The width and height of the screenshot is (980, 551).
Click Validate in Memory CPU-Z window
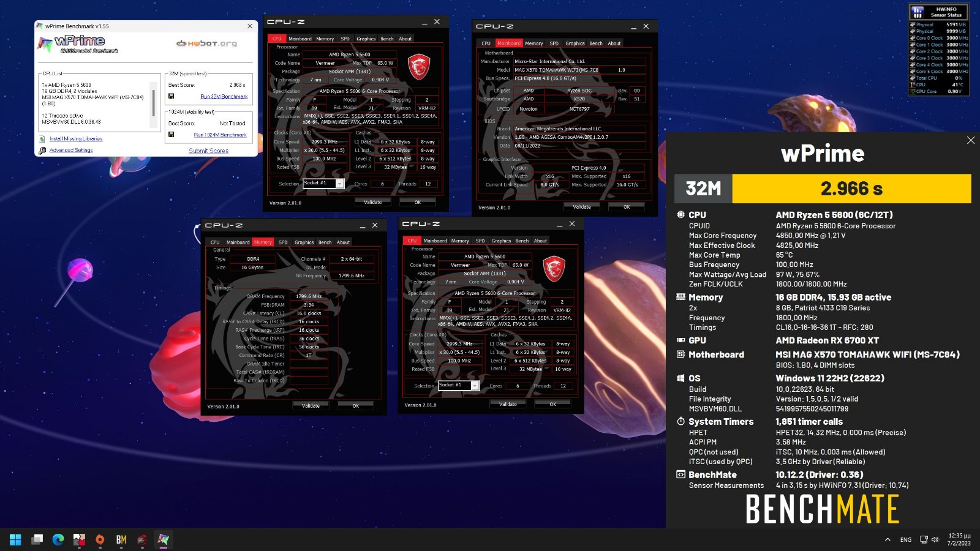point(311,405)
